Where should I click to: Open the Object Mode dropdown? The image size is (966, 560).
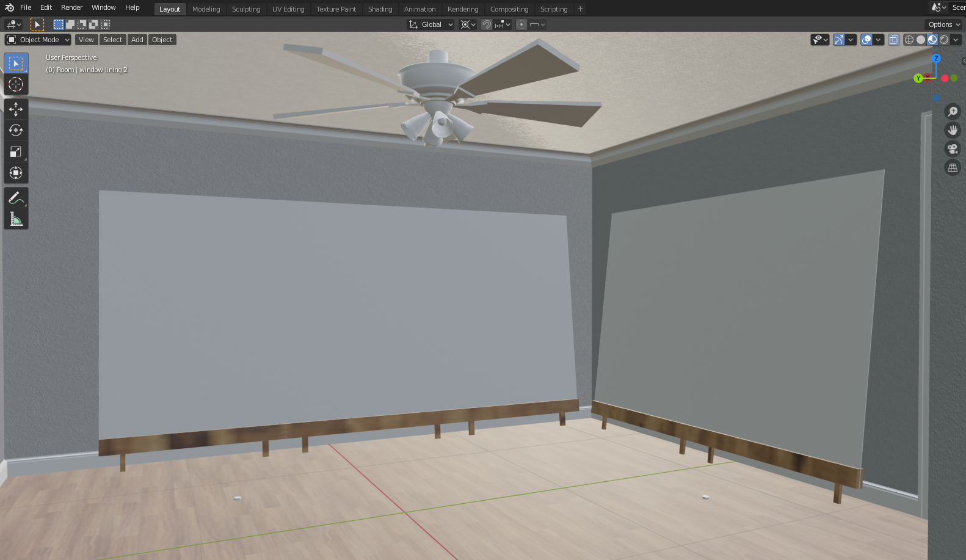(x=38, y=40)
